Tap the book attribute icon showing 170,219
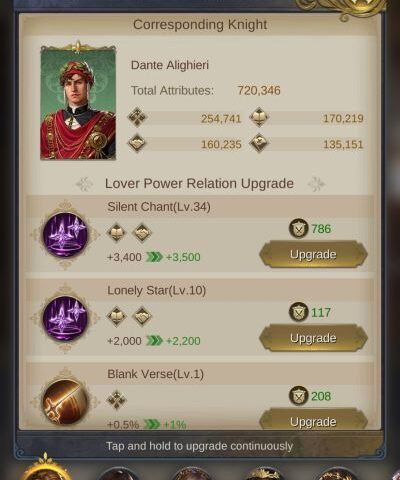 259,118
